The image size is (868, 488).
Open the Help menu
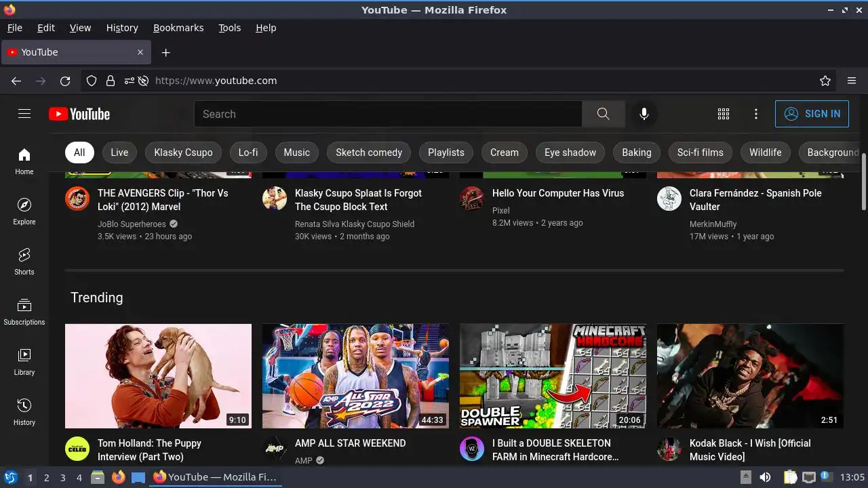[266, 28]
